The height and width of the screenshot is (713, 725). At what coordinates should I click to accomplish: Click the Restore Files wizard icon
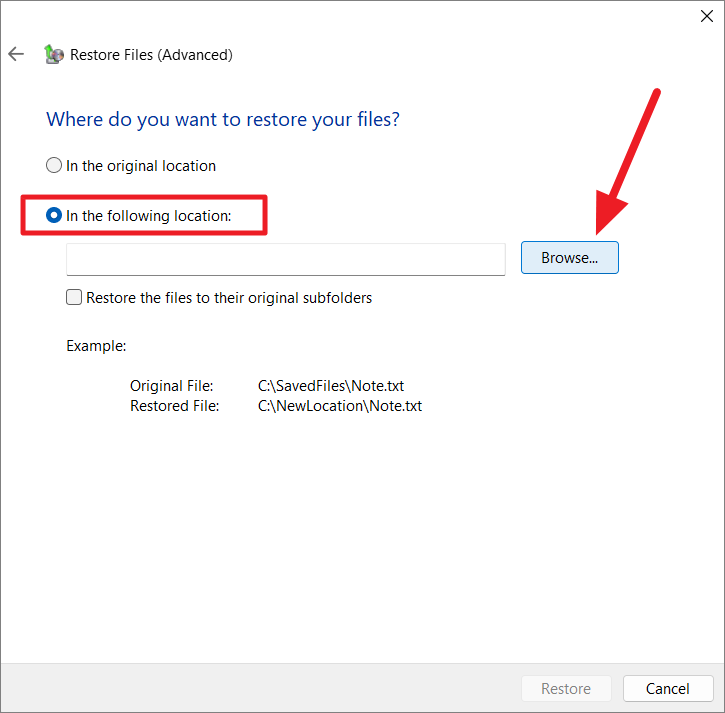[54, 54]
